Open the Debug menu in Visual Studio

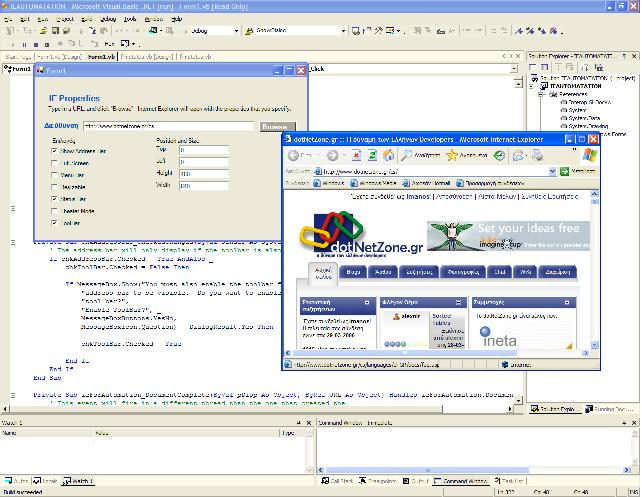click(x=107, y=19)
